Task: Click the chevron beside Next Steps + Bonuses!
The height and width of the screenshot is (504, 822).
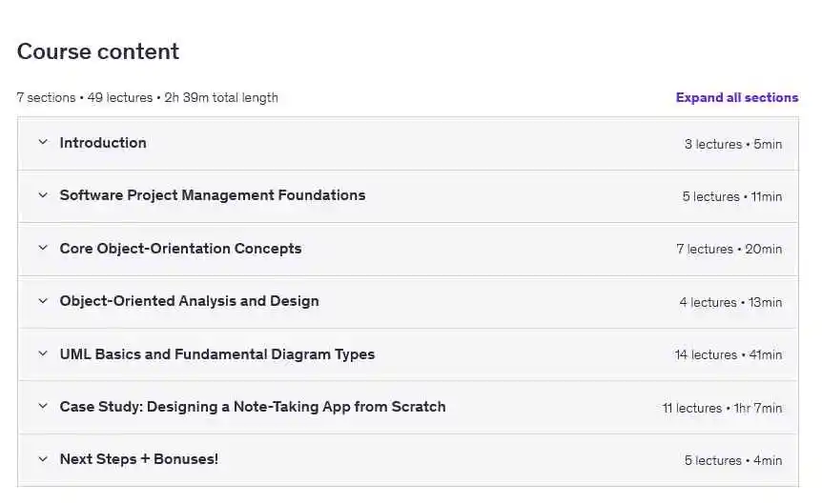Action: pyautogui.click(x=43, y=459)
